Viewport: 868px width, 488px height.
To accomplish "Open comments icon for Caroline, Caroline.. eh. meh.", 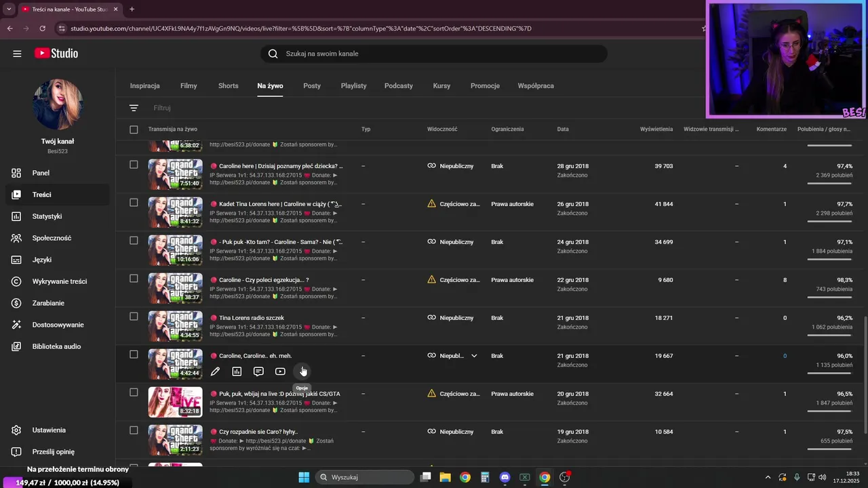I will [x=258, y=371].
